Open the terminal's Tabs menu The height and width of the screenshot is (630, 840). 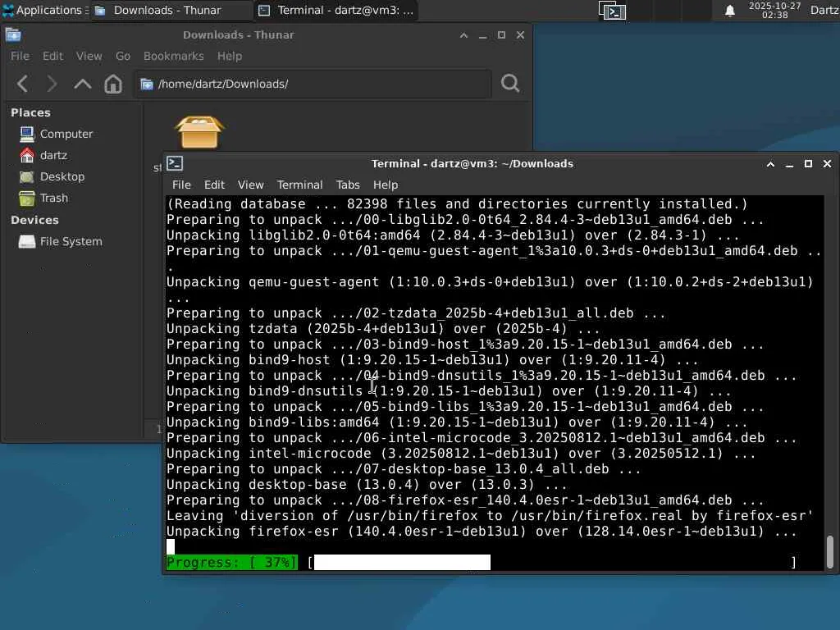tap(348, 185)
